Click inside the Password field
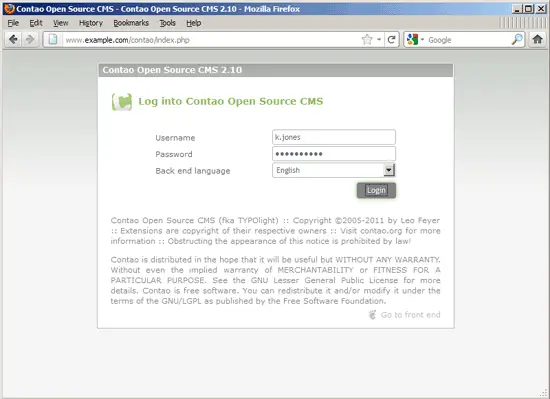This screenshot has height=399, width=550. (334, 154)
